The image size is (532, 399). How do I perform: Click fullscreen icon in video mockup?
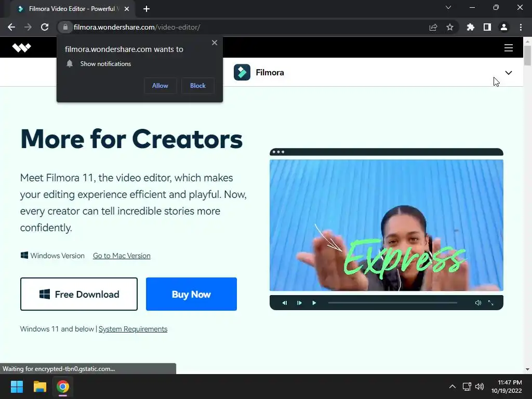490,303
